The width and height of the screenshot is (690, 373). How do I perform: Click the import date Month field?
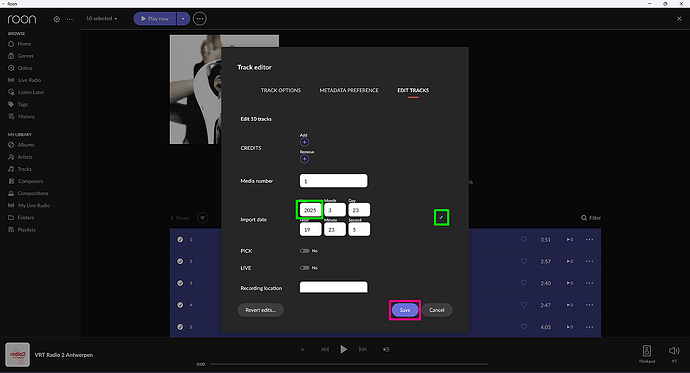[x=335, y=210]
